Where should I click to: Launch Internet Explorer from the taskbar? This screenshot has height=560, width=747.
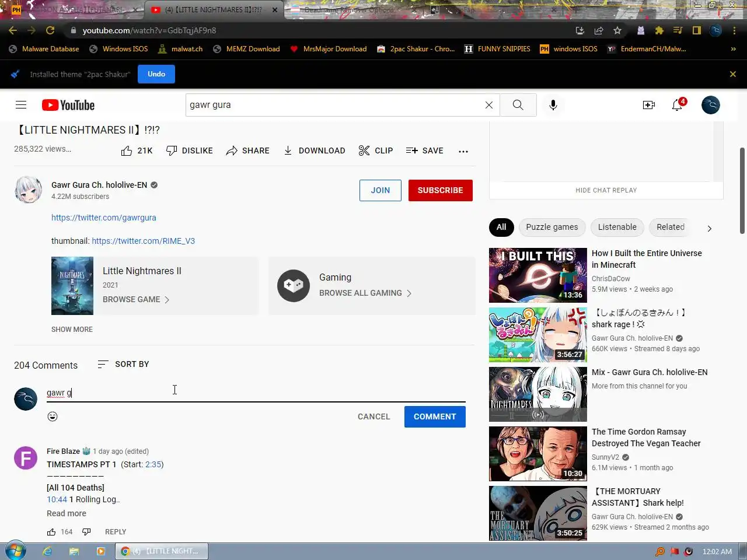tap(48, 551)
